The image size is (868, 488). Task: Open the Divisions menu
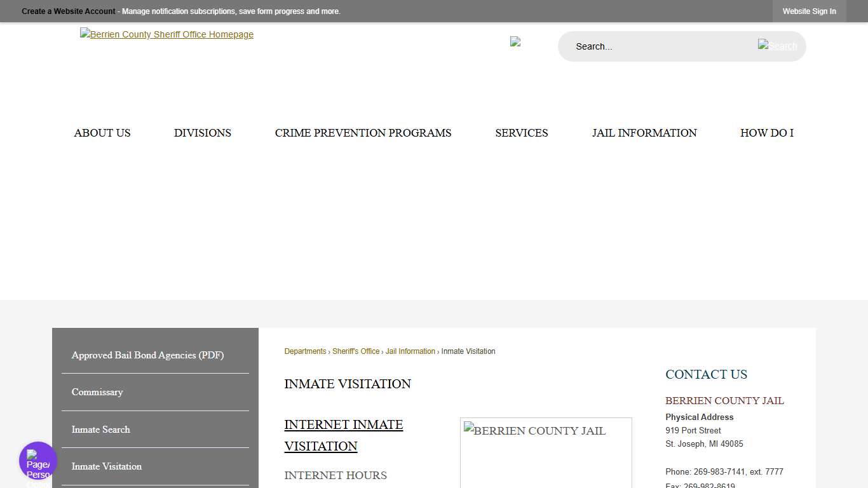pyautogui.click(x=202, y=133)
